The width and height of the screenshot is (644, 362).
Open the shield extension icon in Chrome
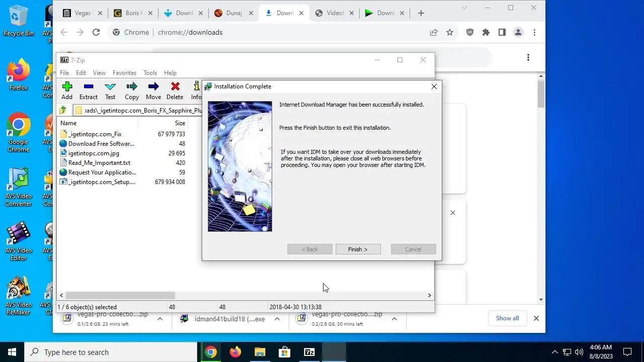[470, 32]
